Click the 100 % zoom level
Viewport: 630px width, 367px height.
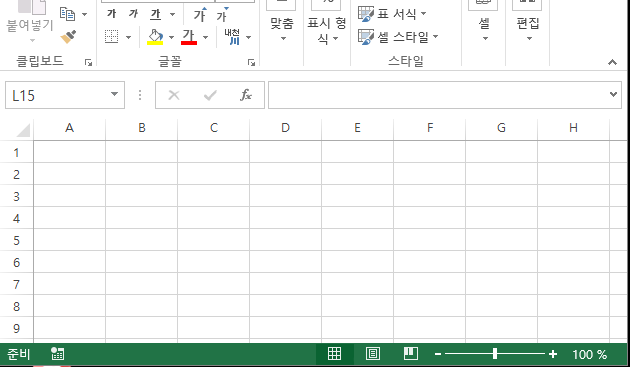pyautogui.click(x=589, y=355)
